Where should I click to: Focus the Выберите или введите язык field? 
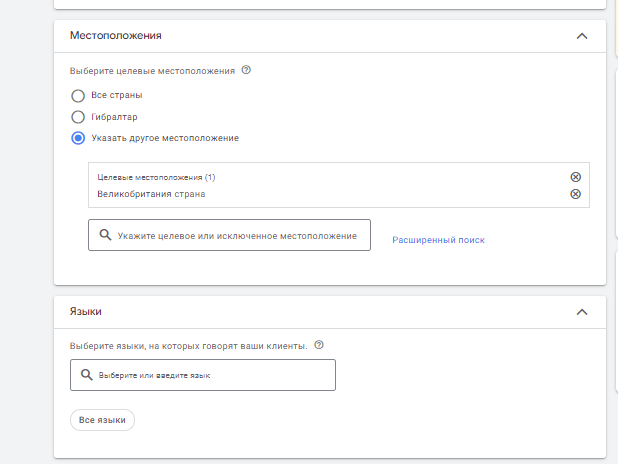[203, 375]
